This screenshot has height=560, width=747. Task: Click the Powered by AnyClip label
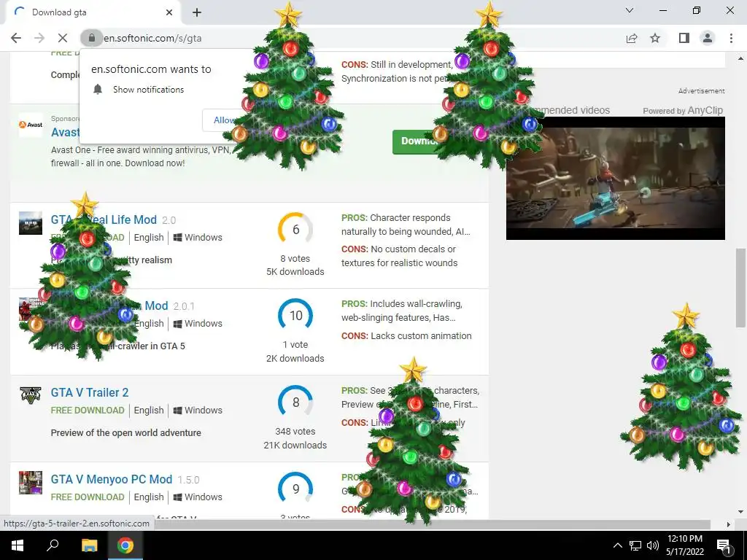[682, 110]
